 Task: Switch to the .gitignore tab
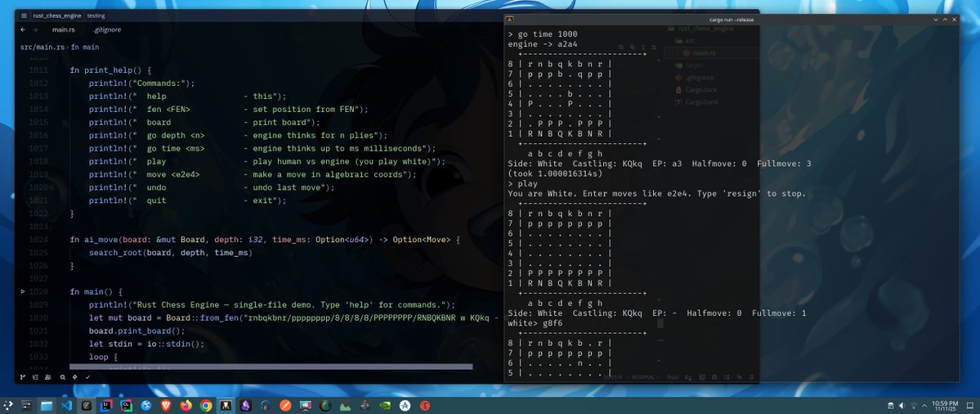[x=108, y=29]
